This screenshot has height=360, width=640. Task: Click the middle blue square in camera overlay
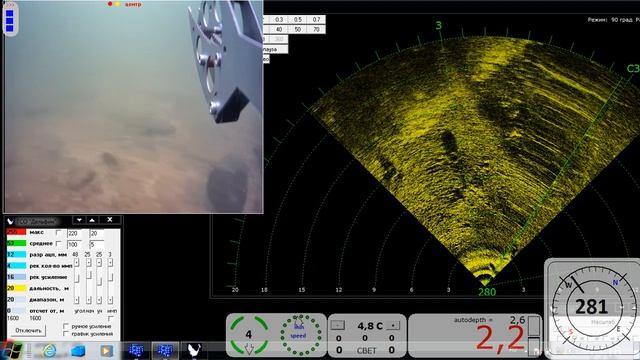10,21
